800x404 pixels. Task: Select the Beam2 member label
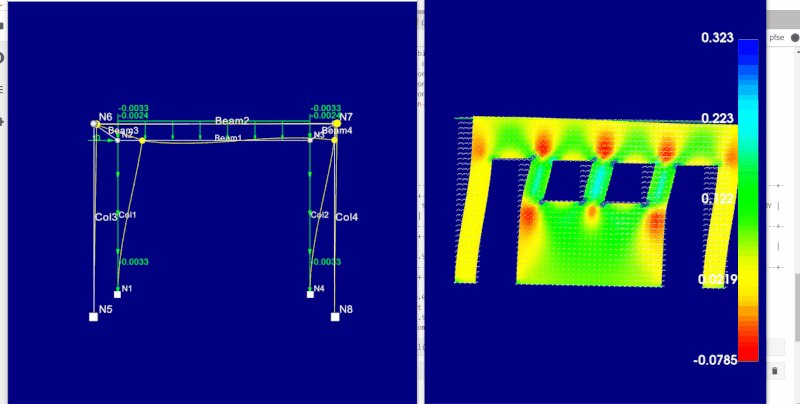click(232, 121)
